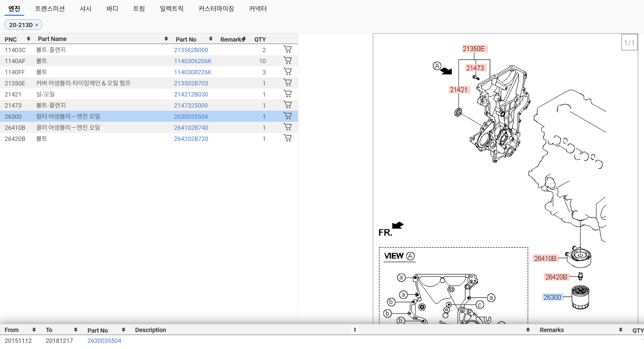Click the cart icon for 1140AF bolt
The width and height of the screenshot is (644, 349).
pos(287,60)
